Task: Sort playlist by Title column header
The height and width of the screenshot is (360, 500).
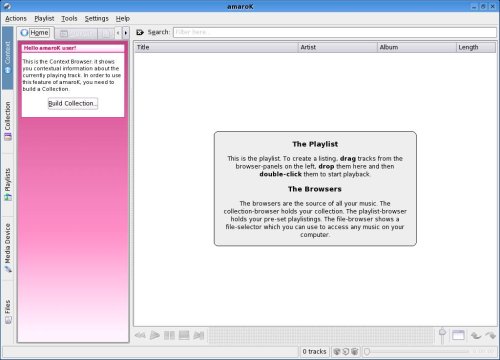Action: [216, 47]
